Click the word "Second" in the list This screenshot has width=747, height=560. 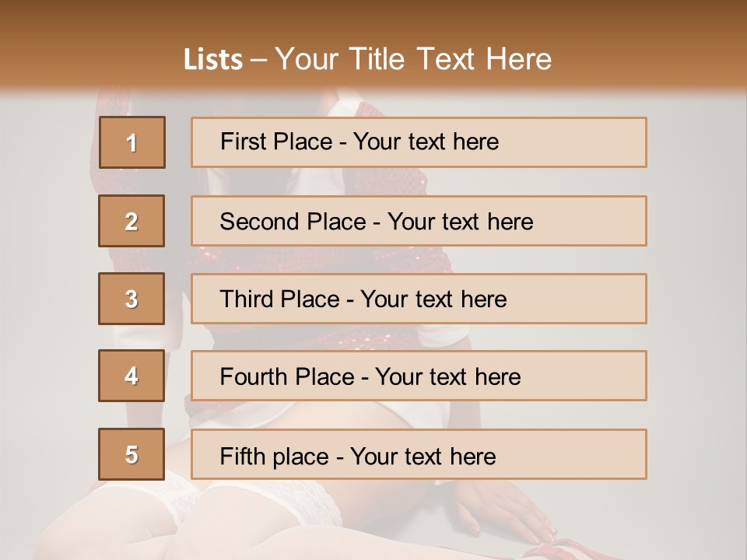click(x=260, y=222)
